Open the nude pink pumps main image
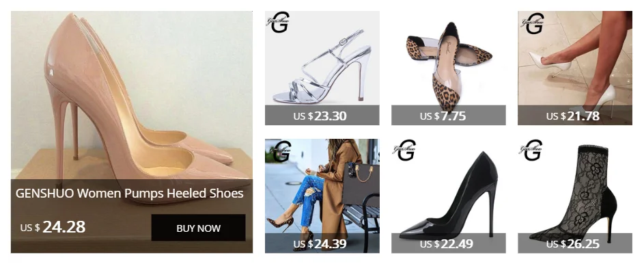 pos(132,94)
